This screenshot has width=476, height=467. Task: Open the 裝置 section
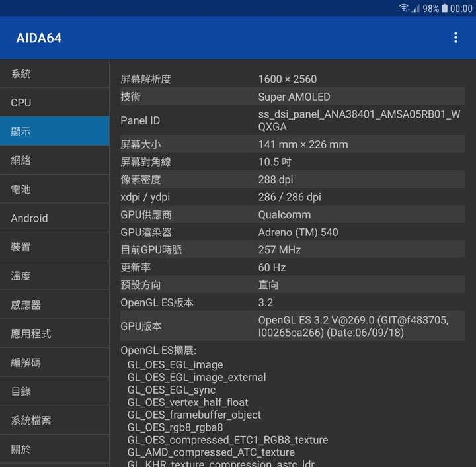coord(55,247)
